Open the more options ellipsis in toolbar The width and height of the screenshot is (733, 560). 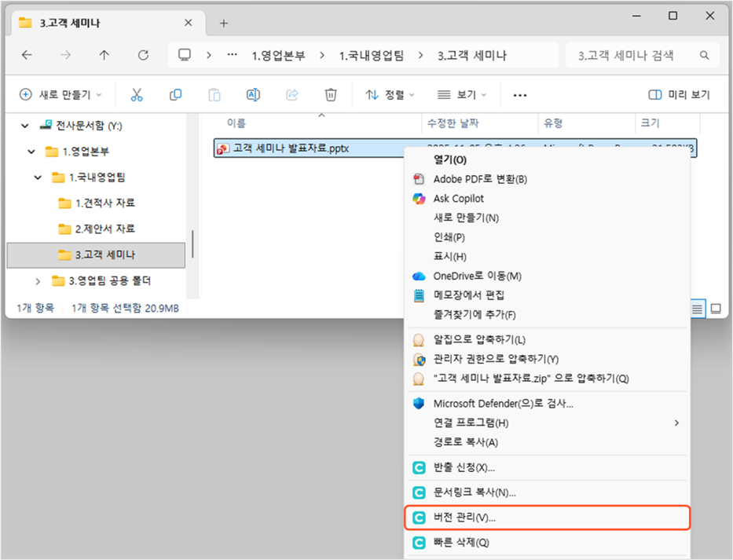[x=519, y=95]
